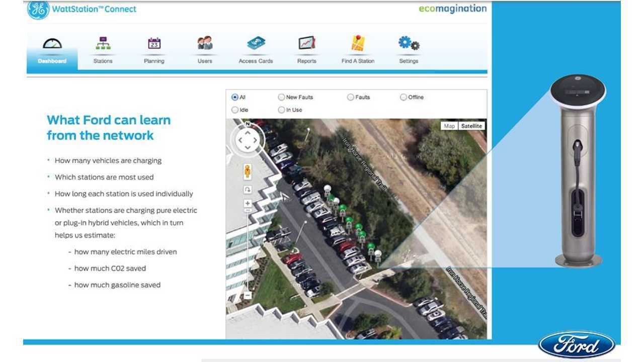644x362 pixels.
Task: Click the Stations network icon
Action: point(103,44)
